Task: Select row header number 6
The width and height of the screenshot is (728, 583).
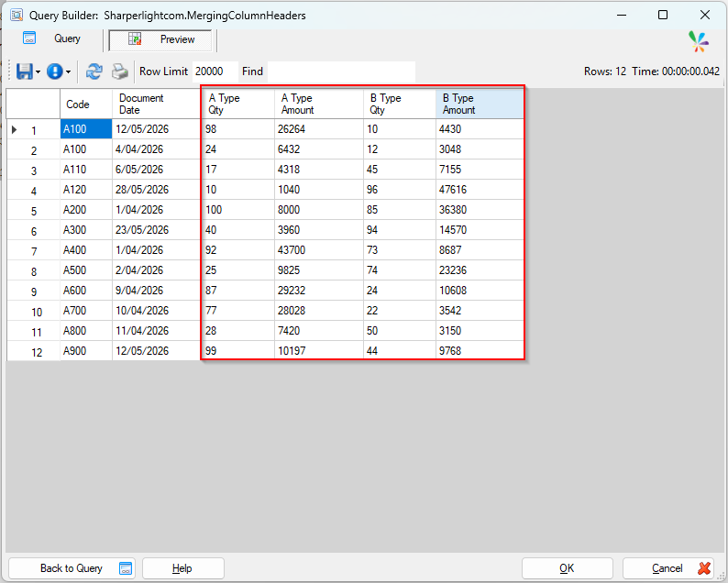Action: click(x=33, y=231)
